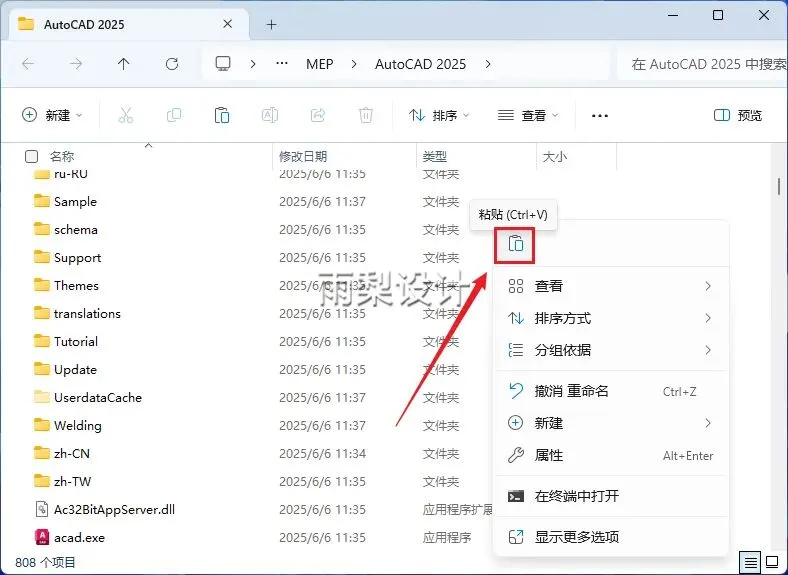Image resolution: width=788 pixels, height=575 pixels.
Task: Click the 808 个项目 status bar text
Action: [x=45, y=562]
